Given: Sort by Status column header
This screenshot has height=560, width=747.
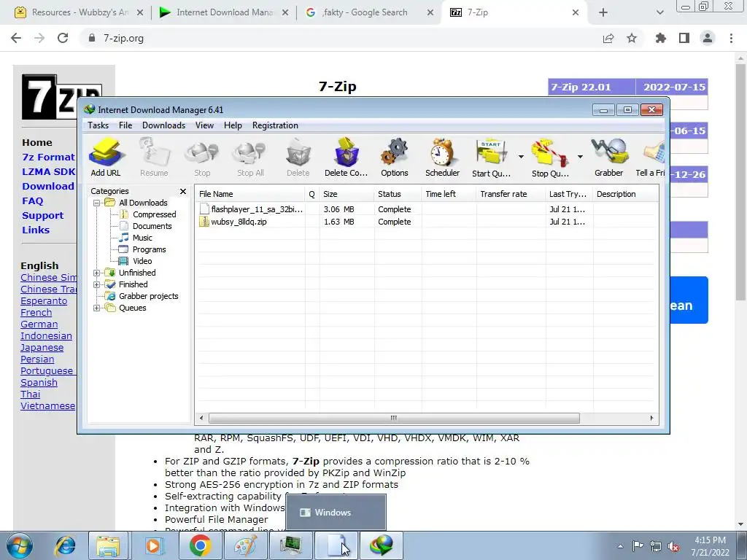Looking at the screenshot, I should pos(398,194).
